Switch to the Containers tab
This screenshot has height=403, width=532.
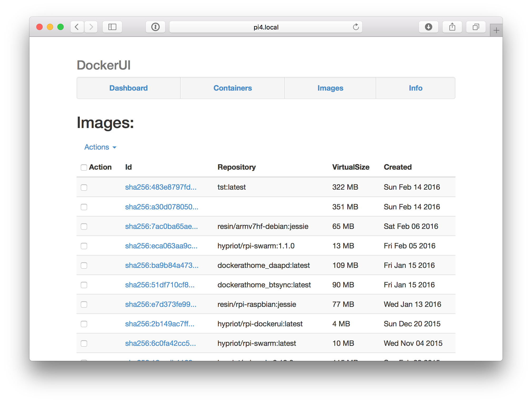point(233,88)
